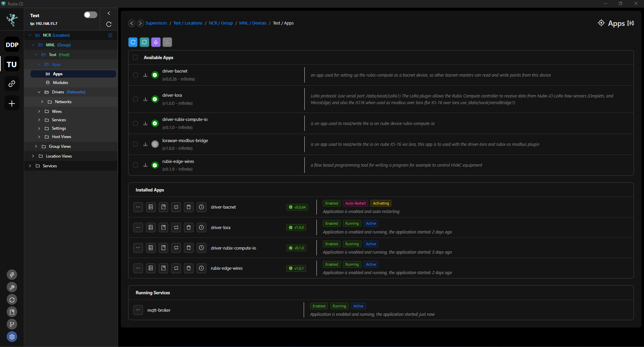Click the v0.0.64 version badge of driver-bacnet
Image resolution: width=644 pixels, height=347 pixels.
(297, 207)
